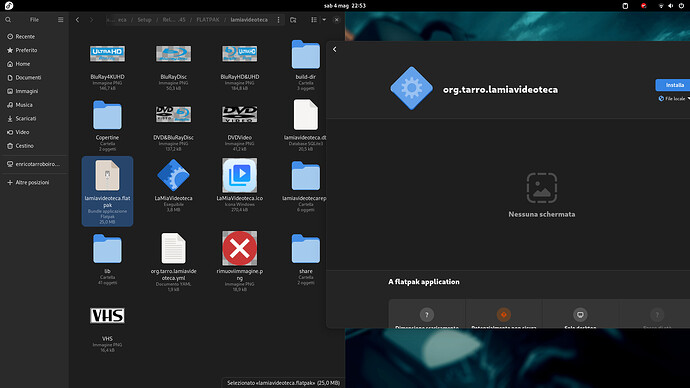
Task: Open the File locale source dropdown
Action: pos(674,99)
